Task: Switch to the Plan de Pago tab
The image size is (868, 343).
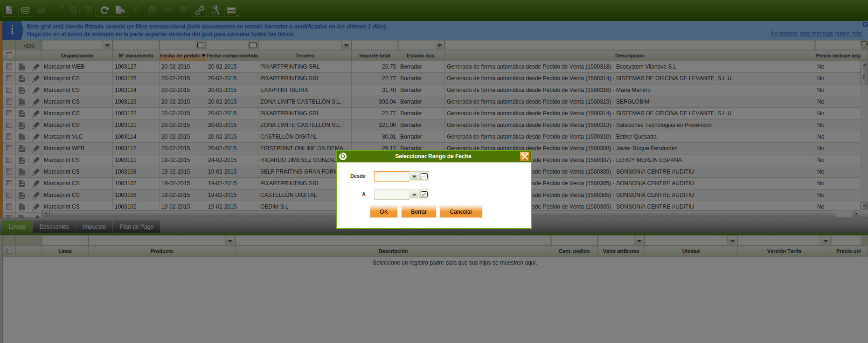Action: tap(137, 227)
